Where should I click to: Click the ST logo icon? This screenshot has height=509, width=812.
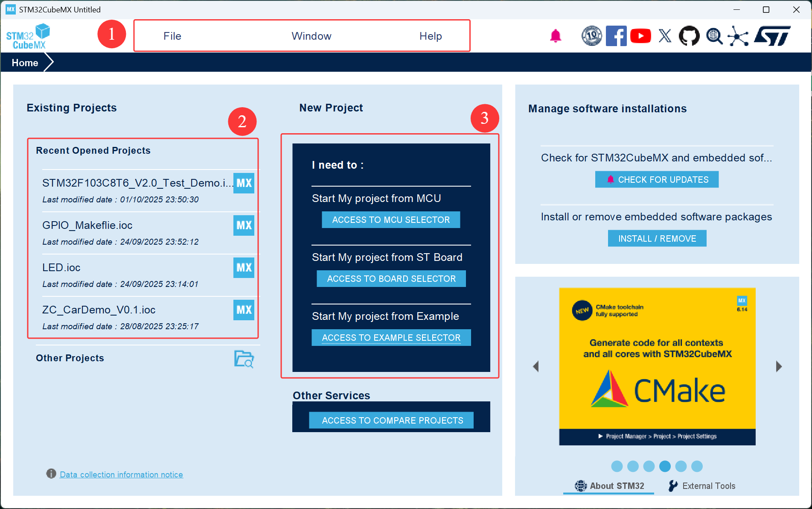click(x=772, y=36)
